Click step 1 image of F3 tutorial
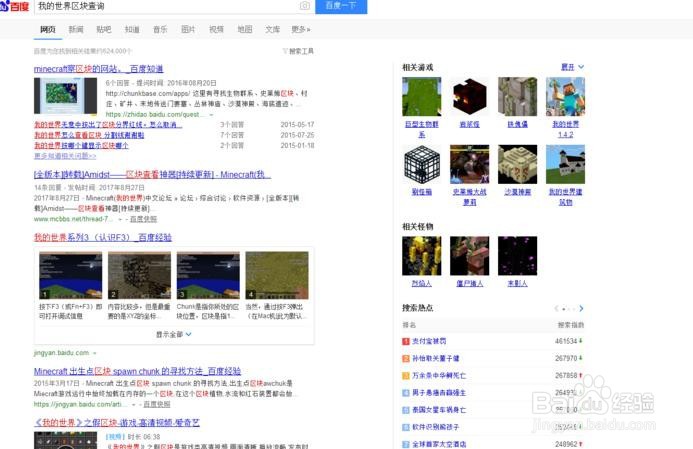The image size is (693, 449). [71, 275]
